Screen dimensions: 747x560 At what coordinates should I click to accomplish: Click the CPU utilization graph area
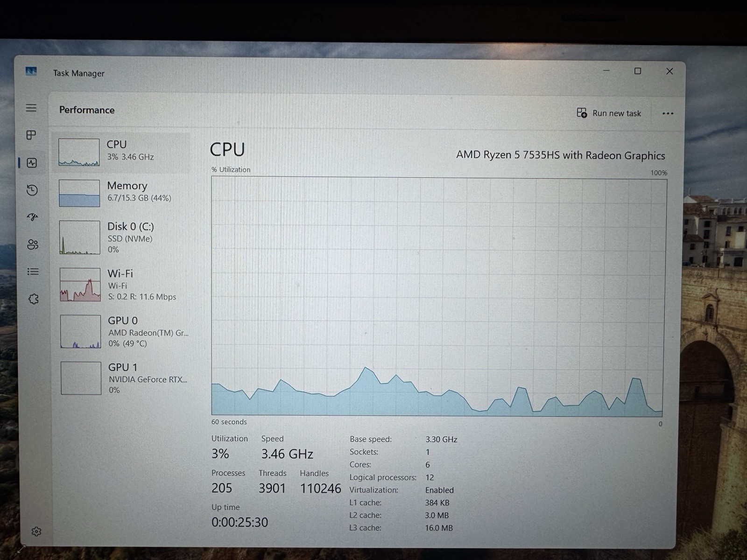point(438,296)
